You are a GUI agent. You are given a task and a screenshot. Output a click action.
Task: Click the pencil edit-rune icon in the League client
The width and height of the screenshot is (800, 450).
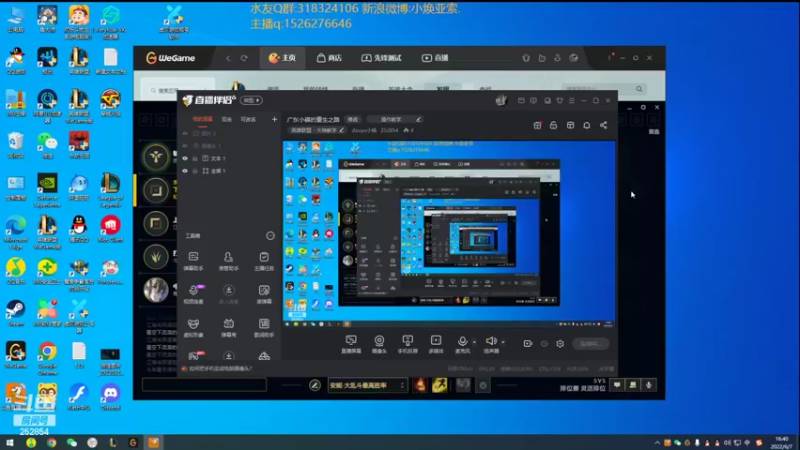[x=315, y=386]
